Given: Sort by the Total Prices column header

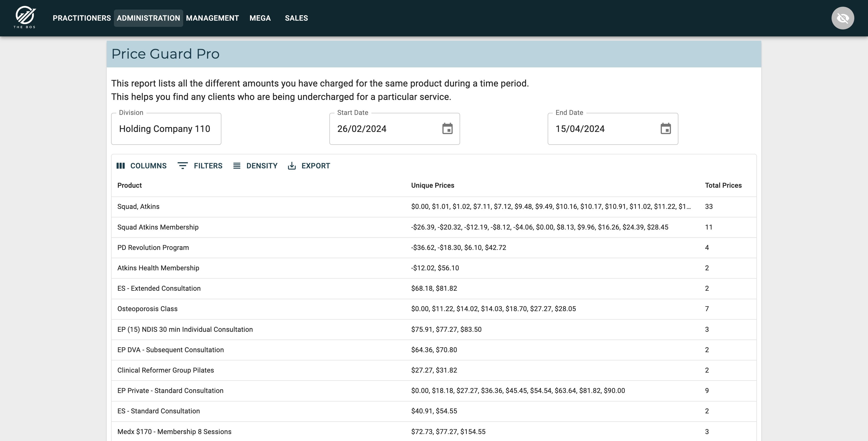Looking at the screenshot, I should (723, 185).
